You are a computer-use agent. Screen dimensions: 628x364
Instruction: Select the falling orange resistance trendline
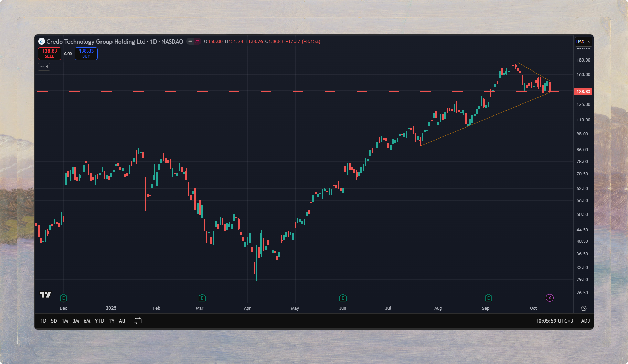pyautogui.click(x=533, y=71)
